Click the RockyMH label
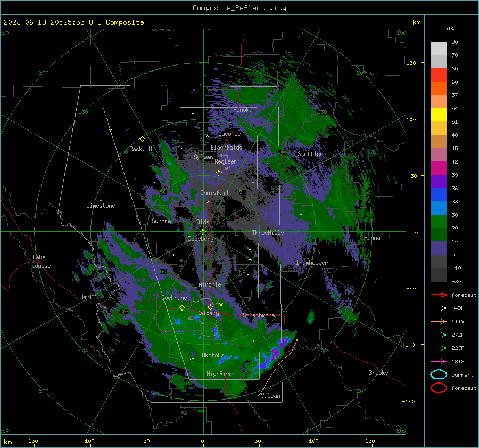The image size is (479, 448). point(141,149)
